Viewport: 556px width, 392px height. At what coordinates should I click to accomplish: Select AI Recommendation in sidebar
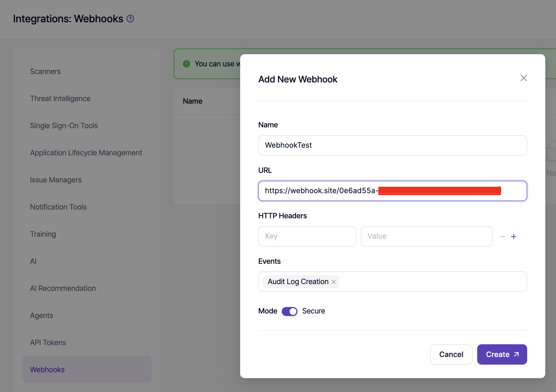click(63, 288)
